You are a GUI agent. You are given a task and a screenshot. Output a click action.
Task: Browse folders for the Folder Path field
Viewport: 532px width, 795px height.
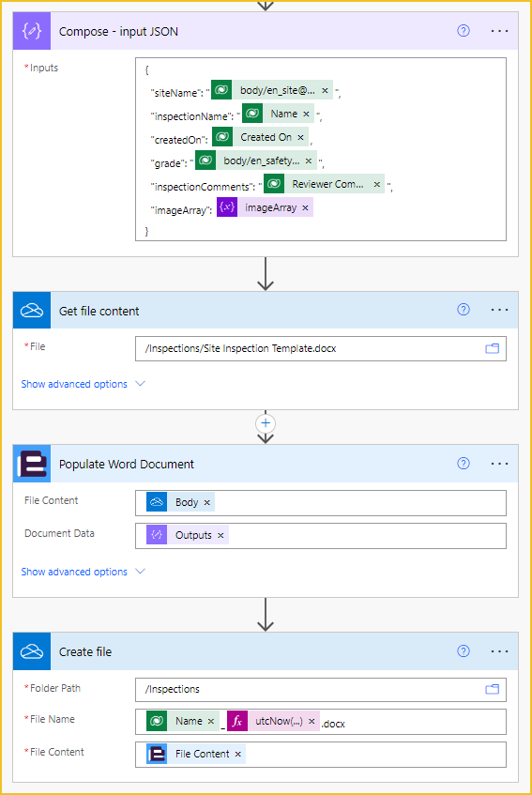[x=492, y=689]
